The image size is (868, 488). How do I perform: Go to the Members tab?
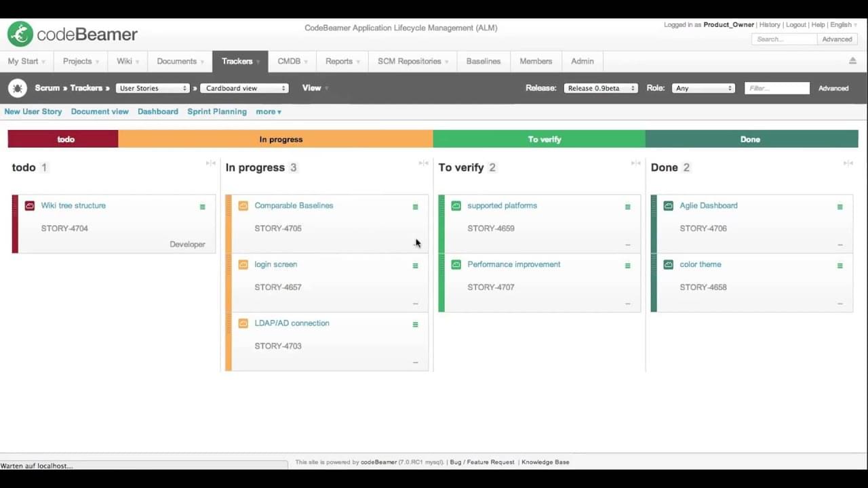point(536,61)
